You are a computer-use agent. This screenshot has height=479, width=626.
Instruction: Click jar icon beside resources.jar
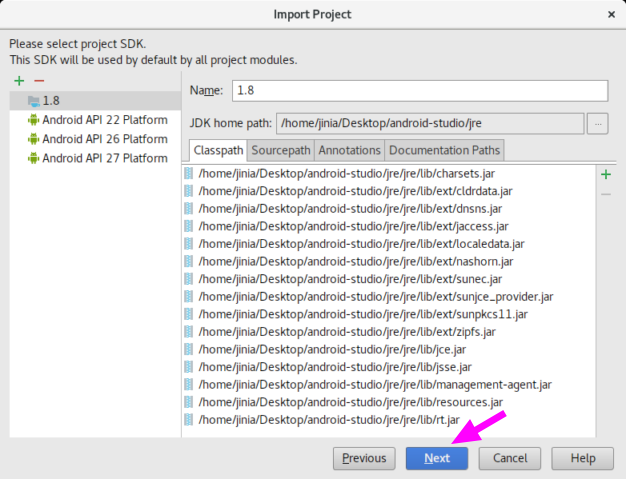click(188, 402)
